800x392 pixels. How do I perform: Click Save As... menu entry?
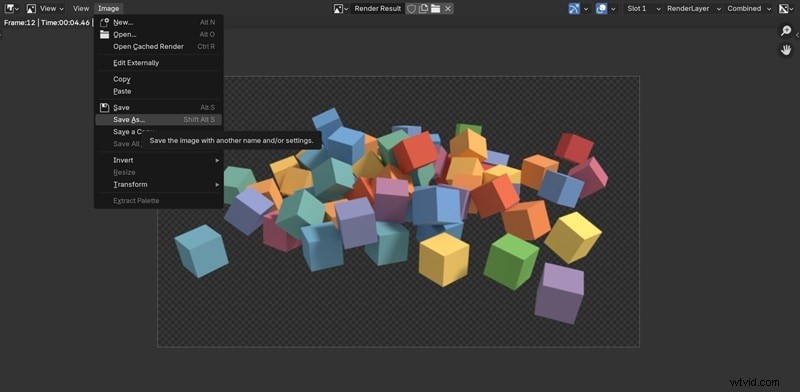[158, 120]
